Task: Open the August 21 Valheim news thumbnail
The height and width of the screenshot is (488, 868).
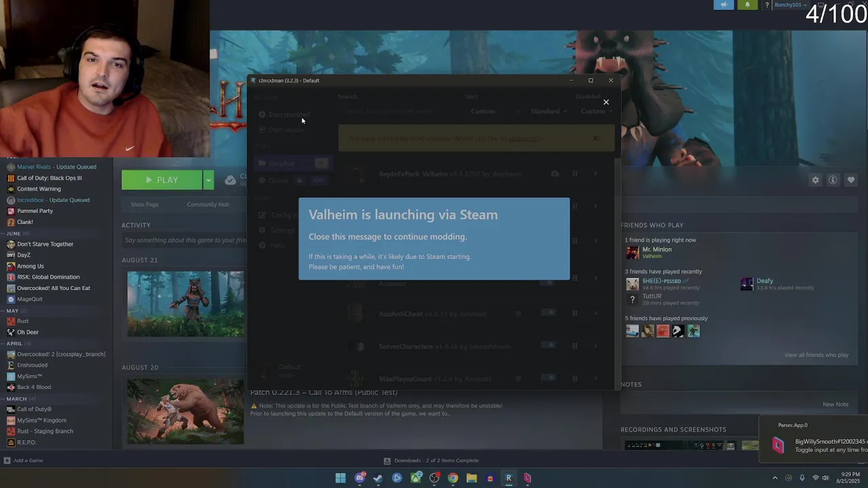Action: pyautogui.click(x=185, y=304)
